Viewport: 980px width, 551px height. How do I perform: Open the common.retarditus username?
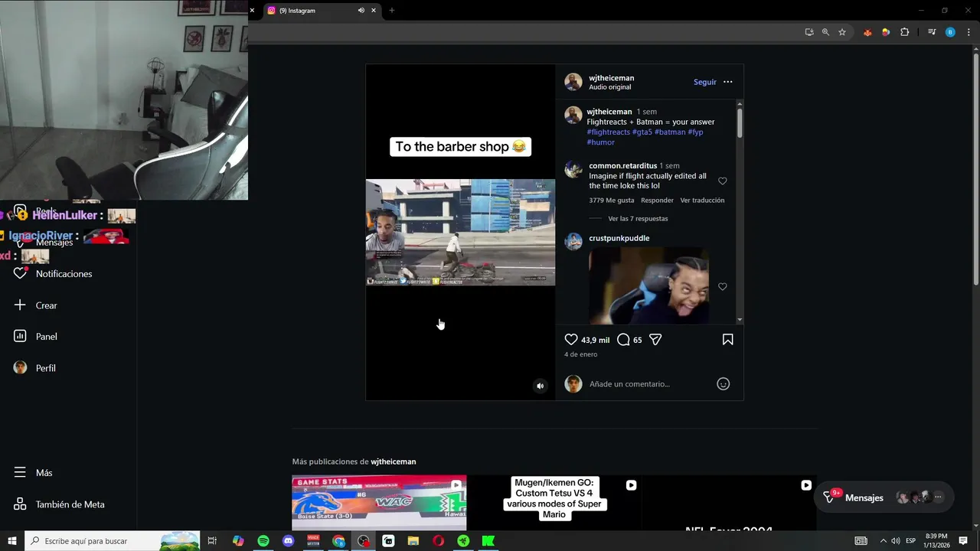click(622, 166)
